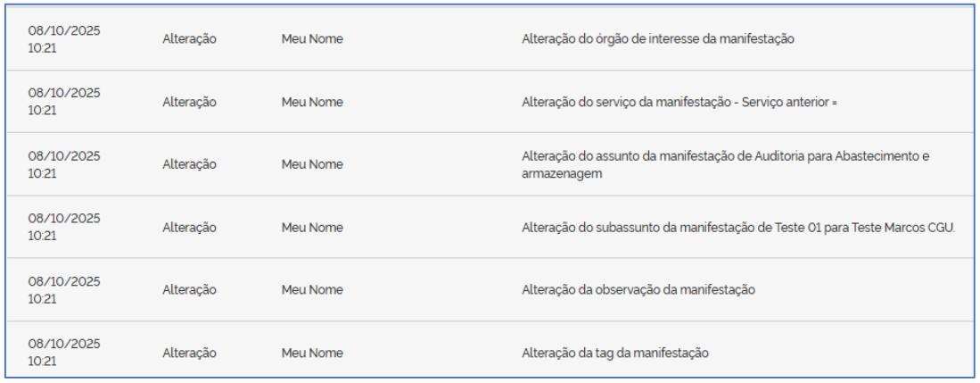
Task: Click "Meu Nome" in the Teste Marcos CGU row
Action: 312,228
